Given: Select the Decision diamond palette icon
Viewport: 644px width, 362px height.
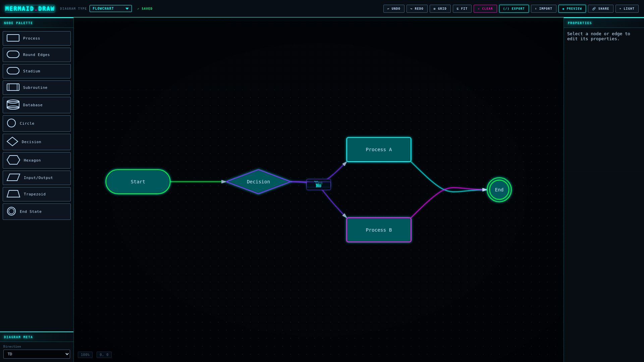Looking at the screenshot, I should (12, 142).
